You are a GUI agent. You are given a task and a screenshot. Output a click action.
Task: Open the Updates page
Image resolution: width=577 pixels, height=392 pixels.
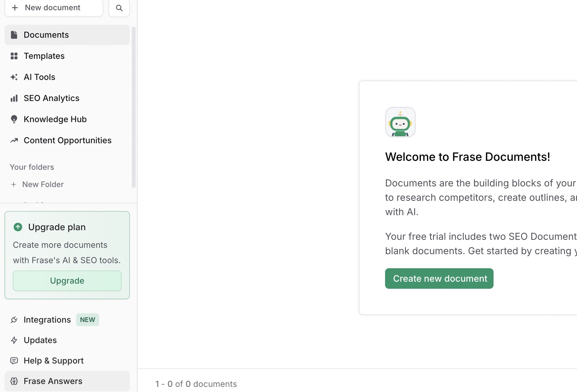coord(67,340)
